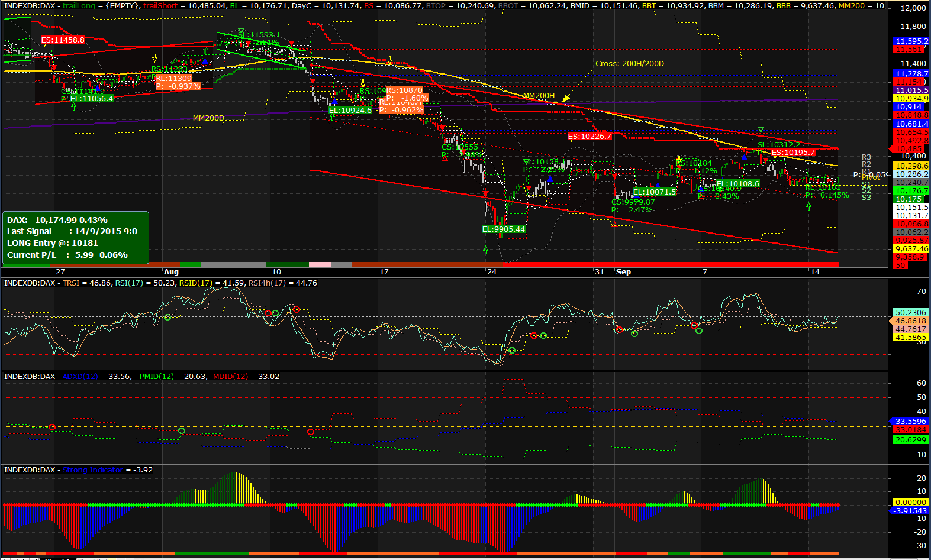Viewport: 931px width, 560px height.
Task: Click the 20.6299 green ADX value label
Action: click(x=911, y=440)
